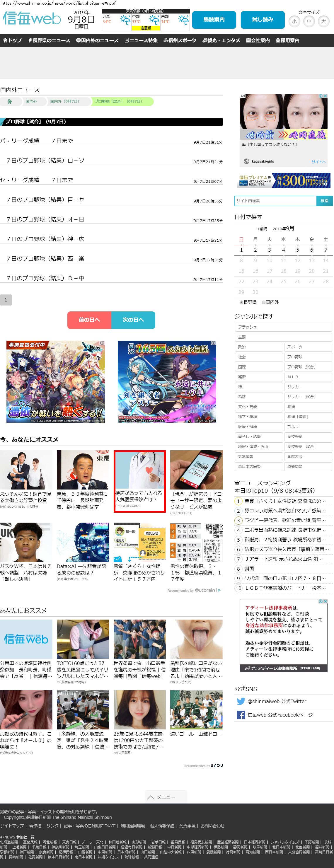Open 観光・エンタメ menu

221,40
